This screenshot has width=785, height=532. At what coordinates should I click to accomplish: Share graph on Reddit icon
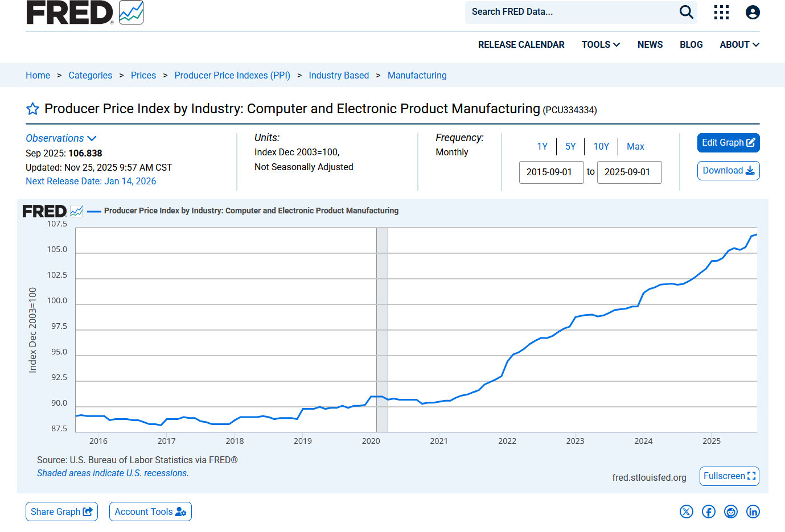click(731, 512)
